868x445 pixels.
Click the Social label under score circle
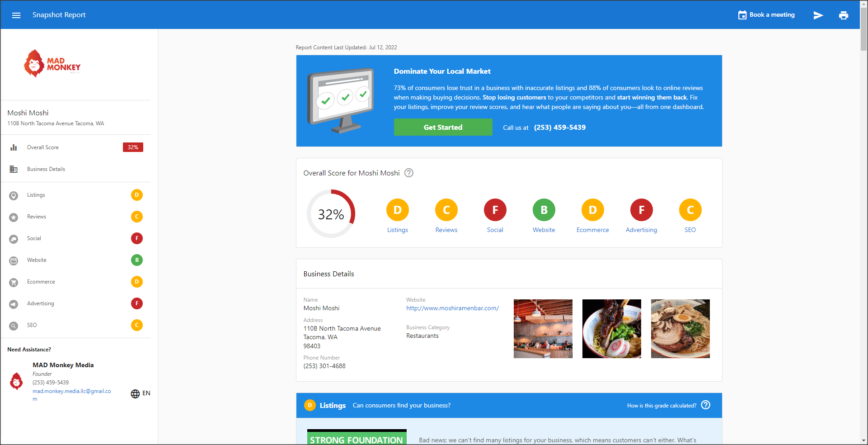(495, 230)
